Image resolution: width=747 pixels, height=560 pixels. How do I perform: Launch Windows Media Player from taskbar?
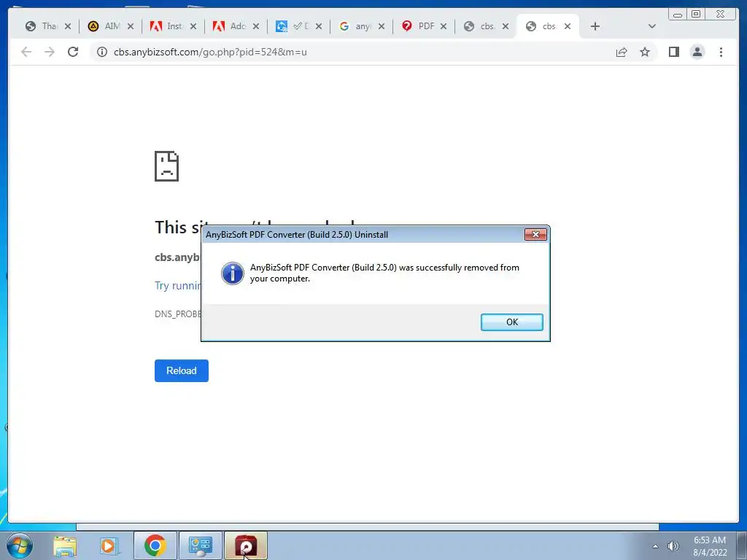[x=109, y=546]
